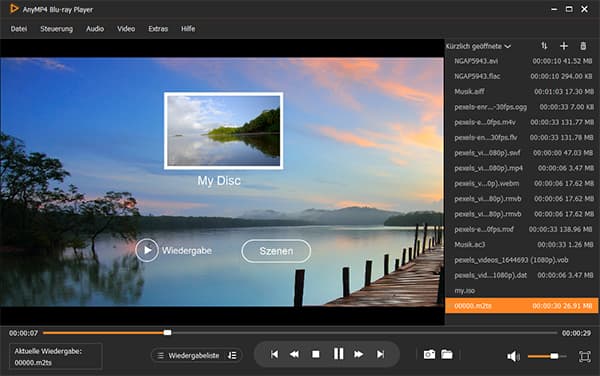
Task: Click the trash icon to clear playlist
Action: pyautogui.click(x=583, y=46)
